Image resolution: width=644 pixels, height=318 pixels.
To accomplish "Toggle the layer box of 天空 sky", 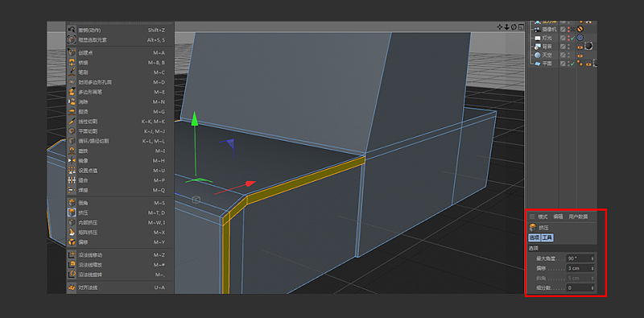I will point(563,55).
